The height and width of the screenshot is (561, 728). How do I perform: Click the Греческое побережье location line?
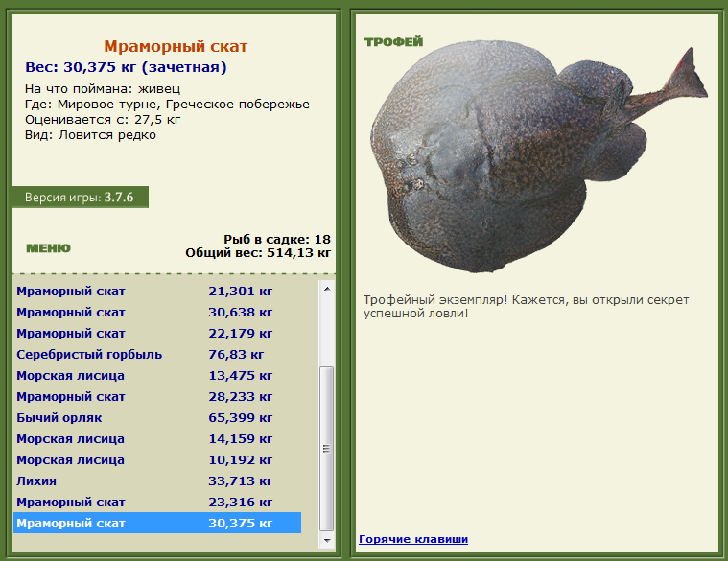pyautogui.click(x=167, y=105)
